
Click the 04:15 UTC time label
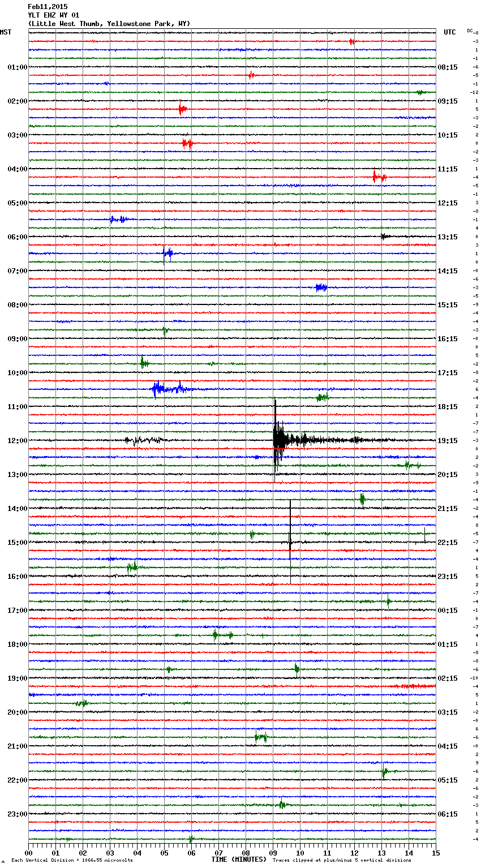click(448, 746)
